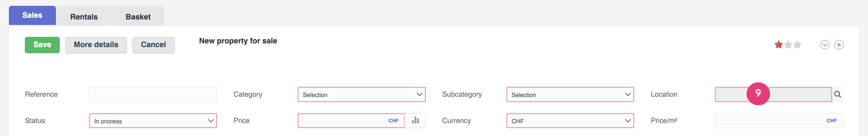Collapse the form with the circled chevron icon

pyautogui.click(x=825, y=45)
